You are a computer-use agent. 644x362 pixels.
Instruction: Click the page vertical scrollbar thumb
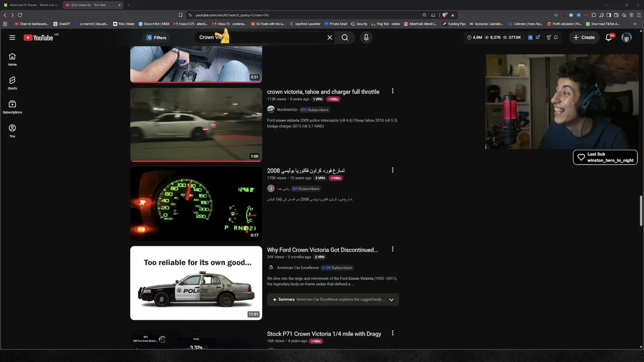[x=640, y=211]
